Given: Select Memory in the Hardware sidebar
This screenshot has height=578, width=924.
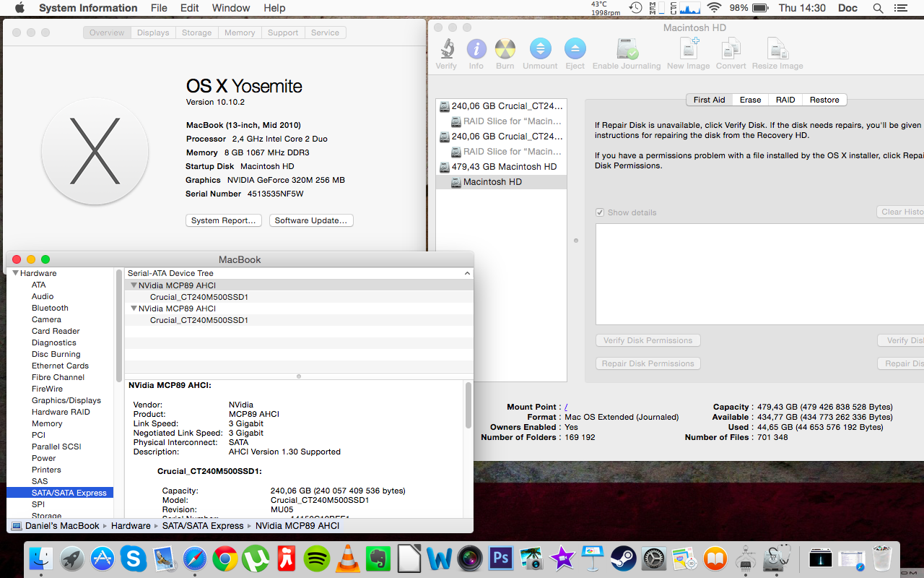Looking at the screenshot, I should coord(47,423).
